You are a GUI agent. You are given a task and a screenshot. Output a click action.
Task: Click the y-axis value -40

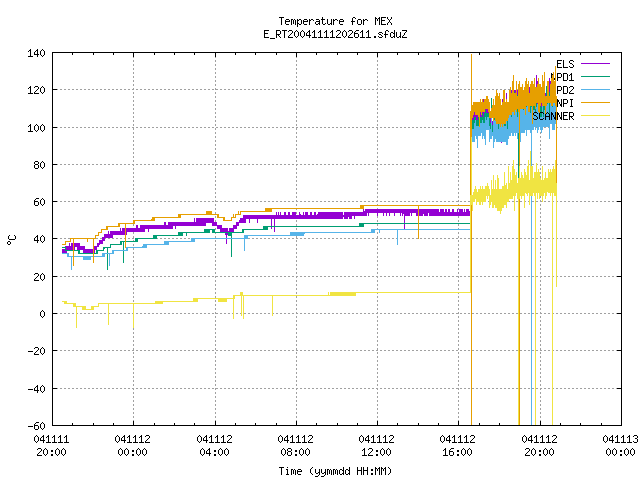click(x=36, y=389)
